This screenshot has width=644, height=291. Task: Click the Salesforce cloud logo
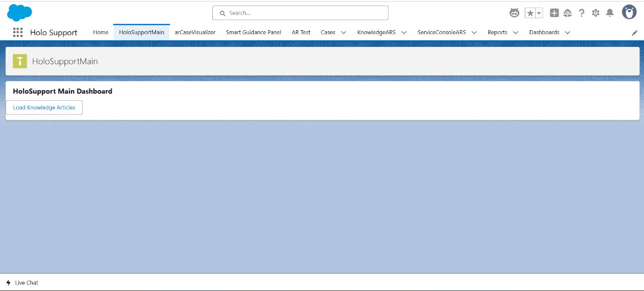click(x=20, y=13)
